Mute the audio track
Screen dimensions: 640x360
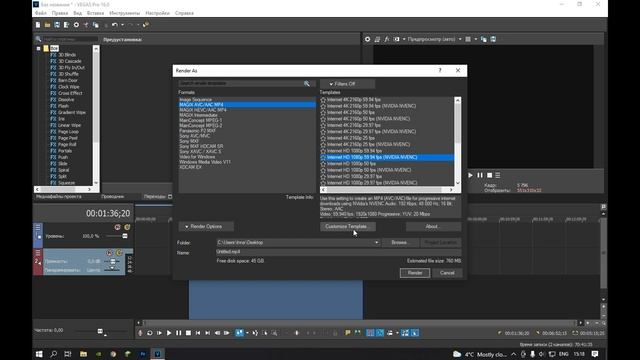pyautogui.click(x=109, y=253)
